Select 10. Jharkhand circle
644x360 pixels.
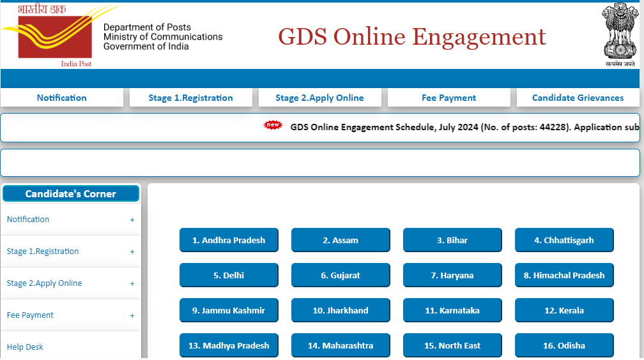(x=341, y=310)
